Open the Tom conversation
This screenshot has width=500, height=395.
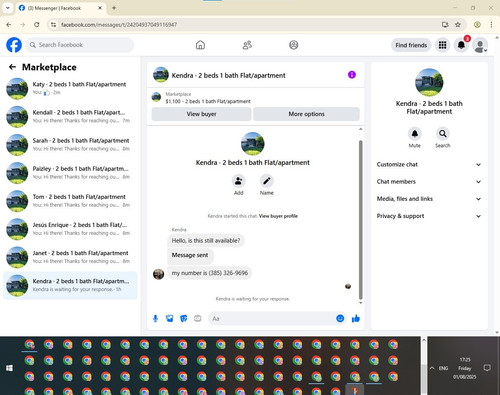70,201
